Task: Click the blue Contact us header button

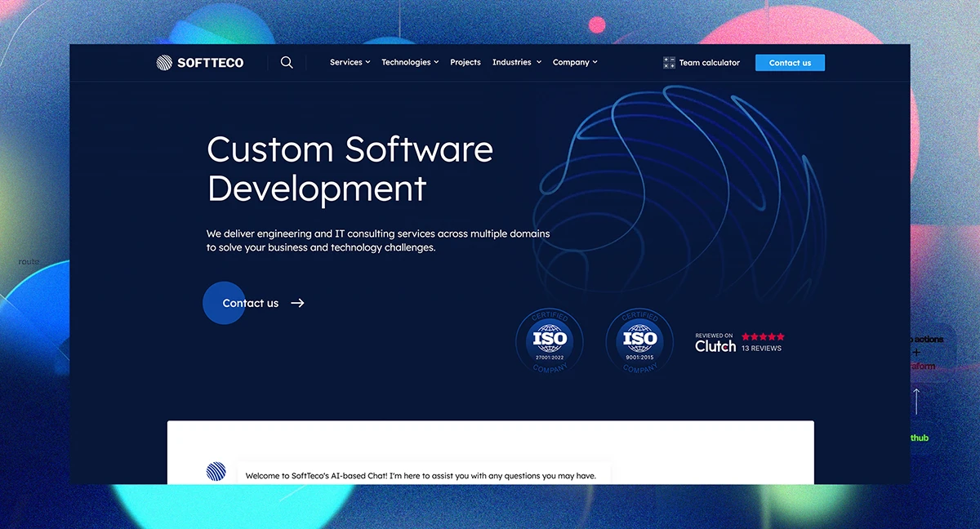Action: click(790, 63)
